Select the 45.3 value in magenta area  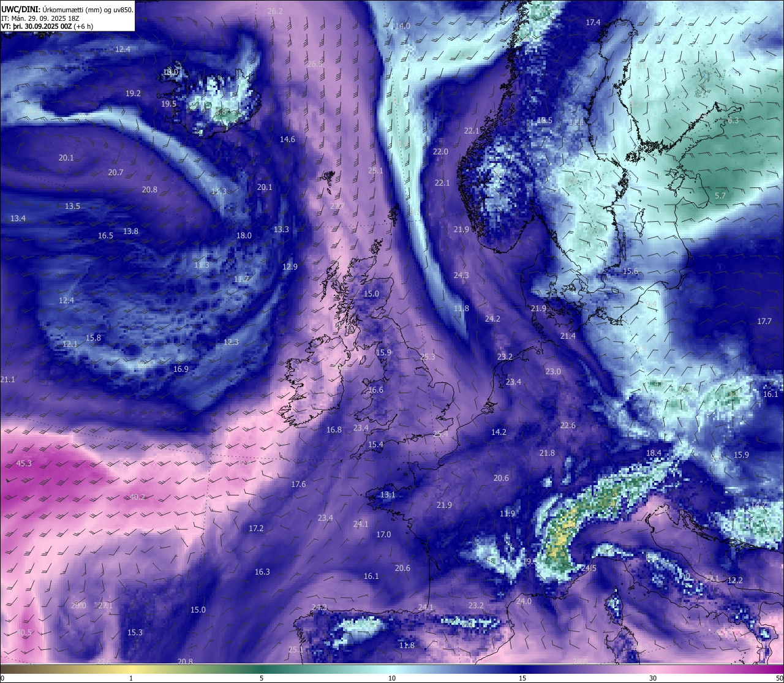point(24,464)
